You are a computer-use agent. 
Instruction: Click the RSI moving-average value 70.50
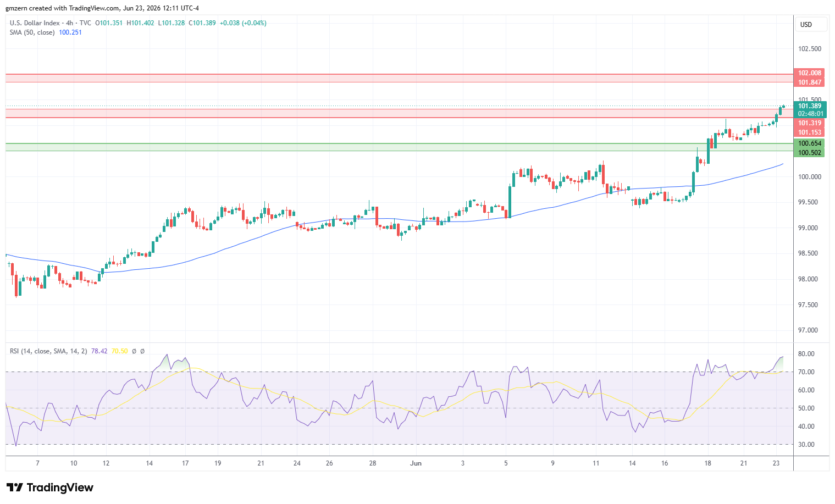pos(119,351)
